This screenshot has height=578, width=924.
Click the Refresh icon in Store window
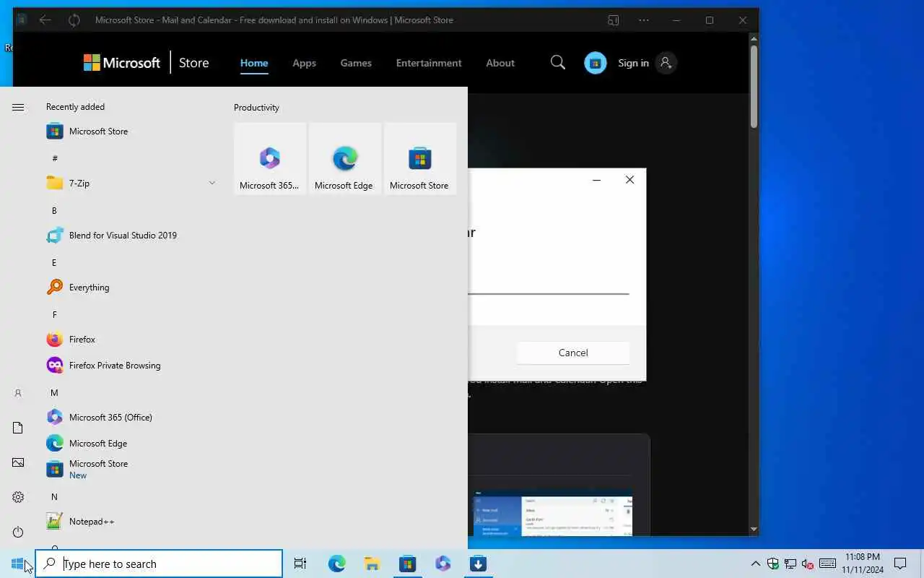coord(74,20)
